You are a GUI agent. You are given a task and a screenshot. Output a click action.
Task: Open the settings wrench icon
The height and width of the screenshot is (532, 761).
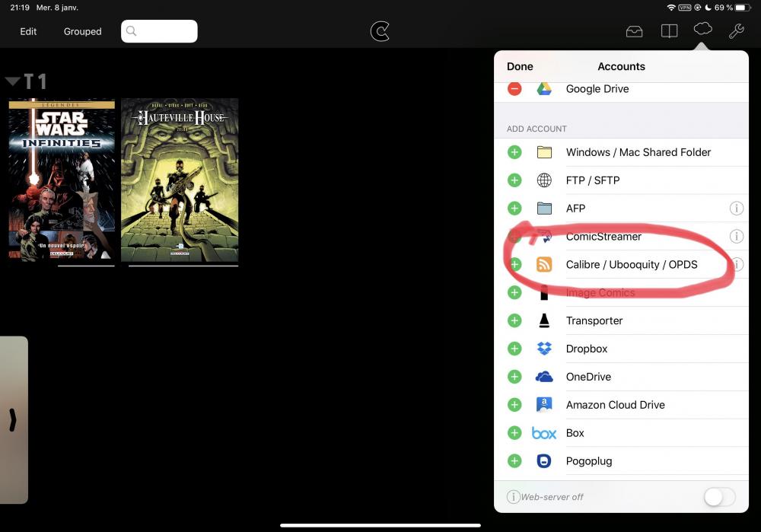736,31
